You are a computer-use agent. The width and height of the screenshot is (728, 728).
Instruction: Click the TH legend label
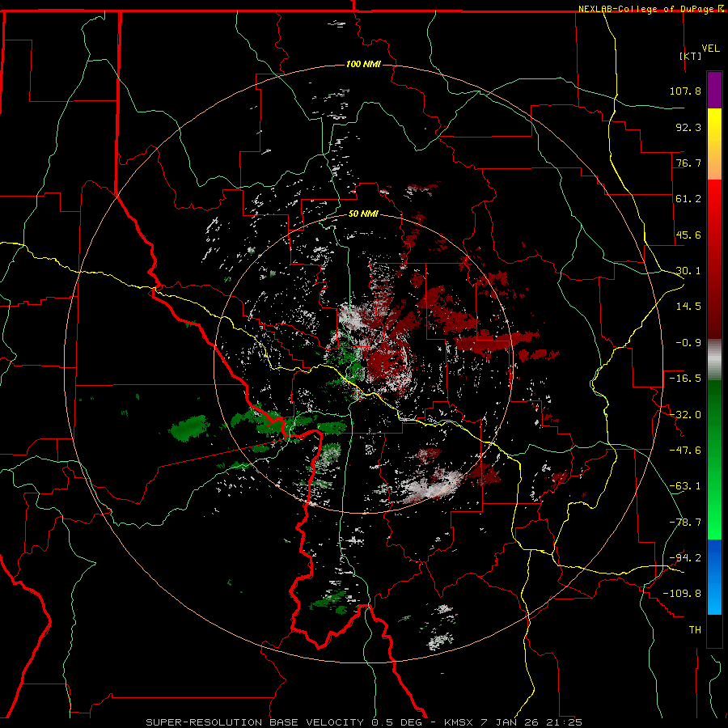tap(695, 630)
